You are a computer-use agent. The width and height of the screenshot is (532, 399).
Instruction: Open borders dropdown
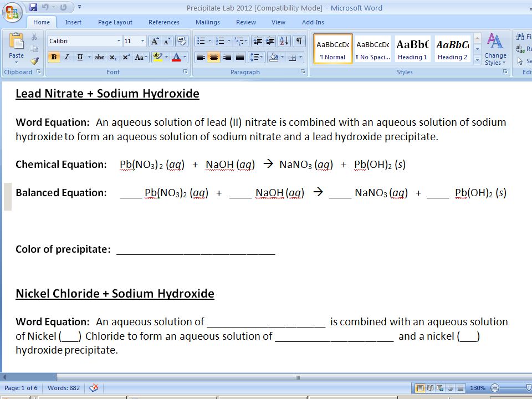point(300,57)
